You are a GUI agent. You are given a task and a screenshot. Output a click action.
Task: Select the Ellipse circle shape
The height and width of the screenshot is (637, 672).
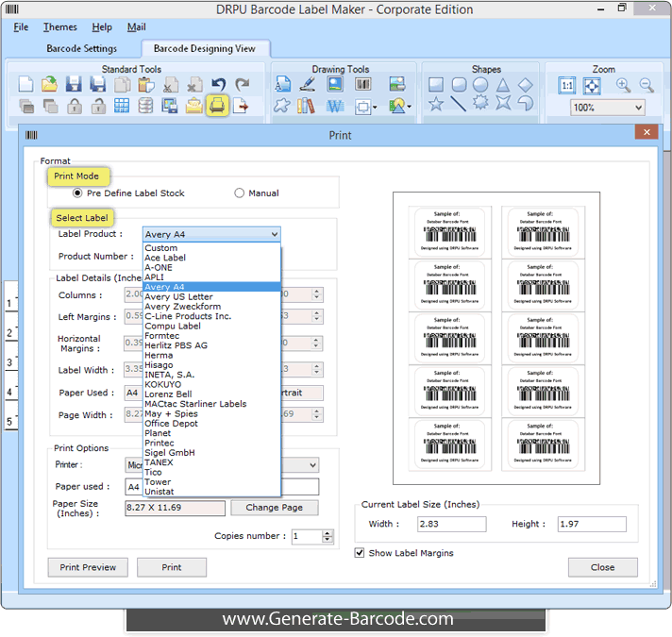[x=480, y=84]
